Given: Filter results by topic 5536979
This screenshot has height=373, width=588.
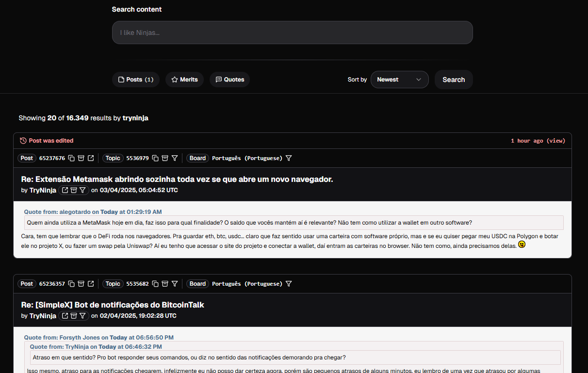Looking at the screenshot, I should (x=175, y=158).
